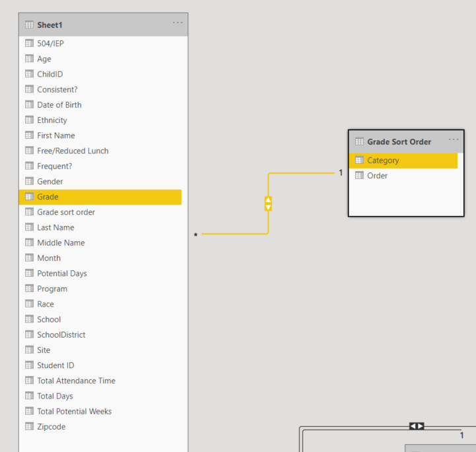Viewport: 476px width, 452px height.
Task: Select the Age field
Action: (100, 59)
